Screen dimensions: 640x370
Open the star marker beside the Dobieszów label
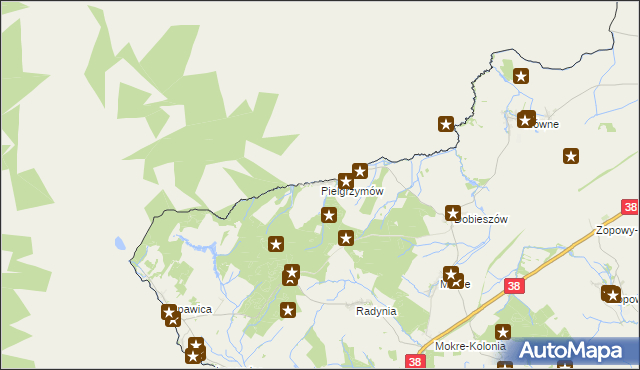point(453,213)
